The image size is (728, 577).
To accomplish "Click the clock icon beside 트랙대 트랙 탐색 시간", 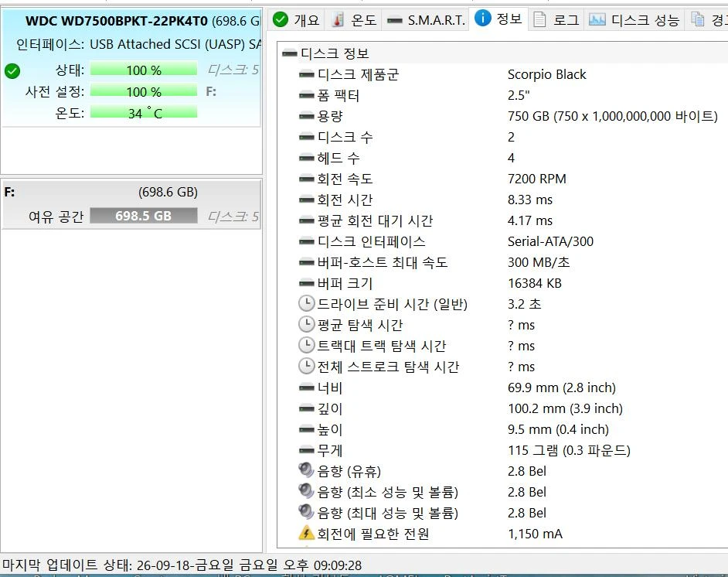I will 307,345.
